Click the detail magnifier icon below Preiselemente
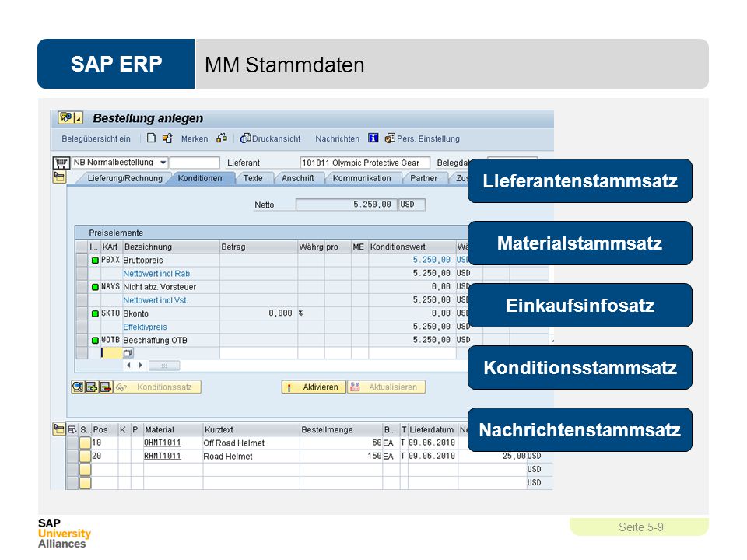This screenshot has width=747, height=560. [77, 387]
